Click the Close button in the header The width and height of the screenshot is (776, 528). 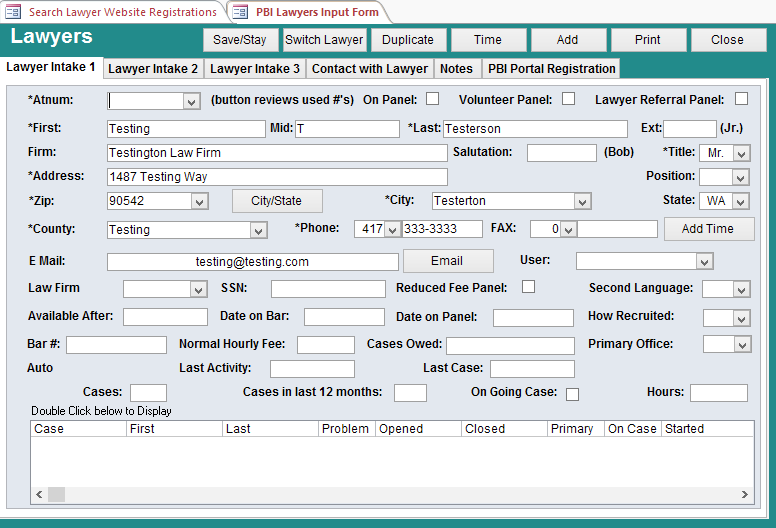(728, 40)
